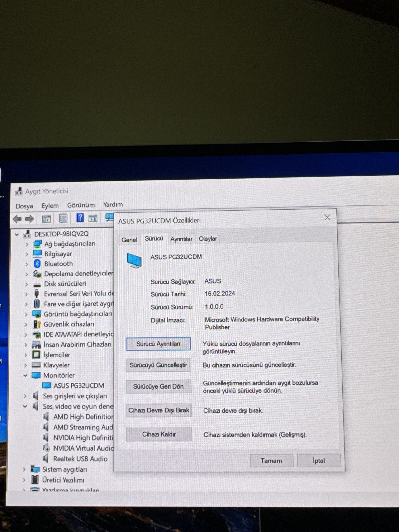Click the Sürücü Ayrıntıları button
Image resolution: width=399 pixels, height=532 pixels.
coord(158,344)
